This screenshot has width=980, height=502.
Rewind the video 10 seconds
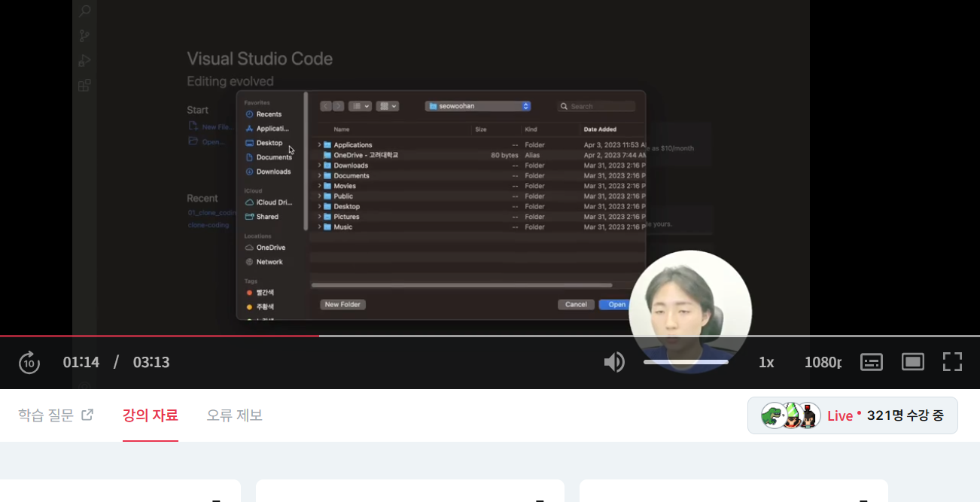click(29, 362)
